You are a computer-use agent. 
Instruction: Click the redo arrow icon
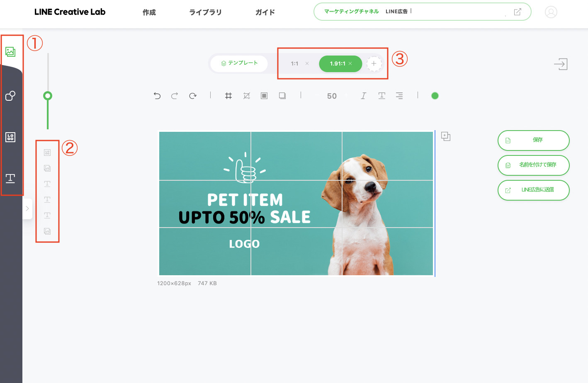click(x=175, y=96)
